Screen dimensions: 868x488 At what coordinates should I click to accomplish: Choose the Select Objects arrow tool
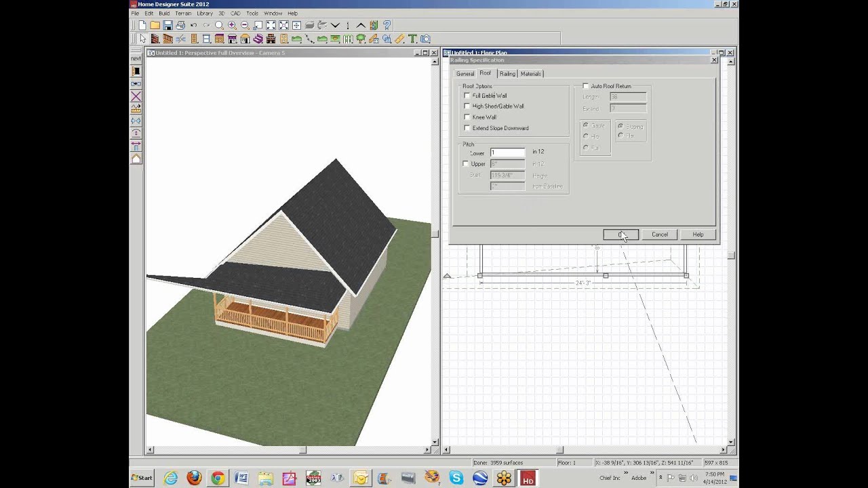point(143,39)
